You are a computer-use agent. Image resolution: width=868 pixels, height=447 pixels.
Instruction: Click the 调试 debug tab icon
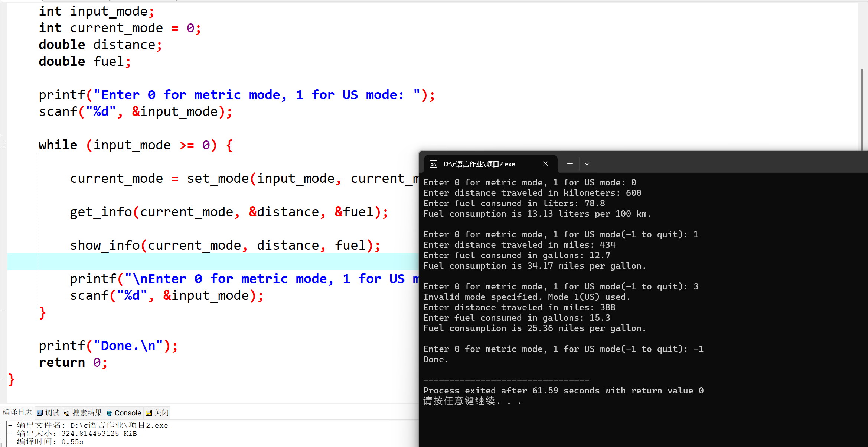pos(40,413)
